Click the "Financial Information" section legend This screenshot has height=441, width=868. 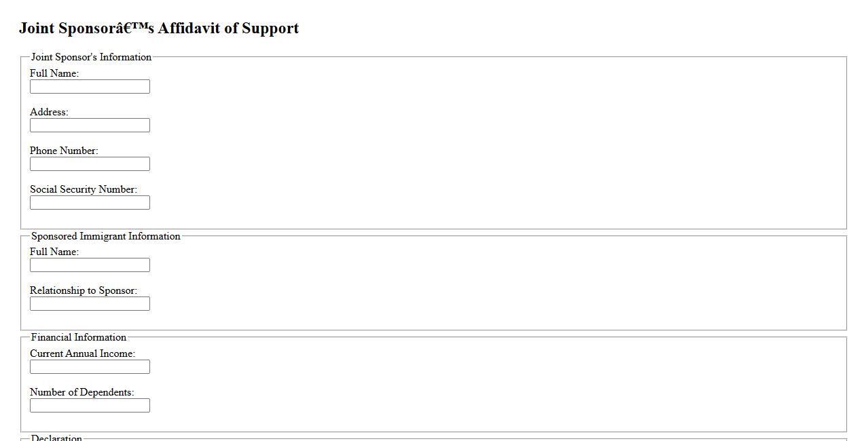(79, 337)
